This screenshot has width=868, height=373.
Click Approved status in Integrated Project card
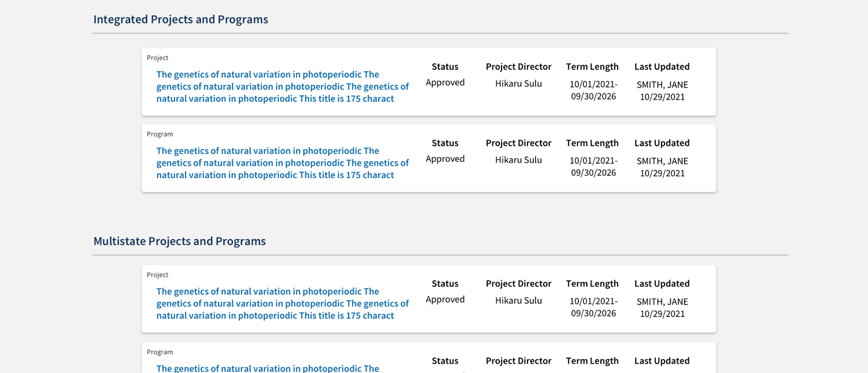(445, 82)
